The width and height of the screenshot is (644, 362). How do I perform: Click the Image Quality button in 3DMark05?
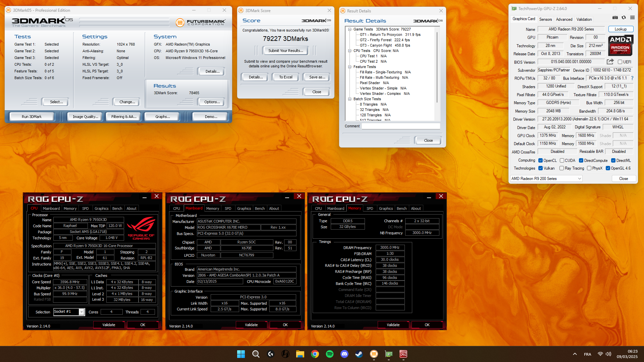(x=86, y=117)
